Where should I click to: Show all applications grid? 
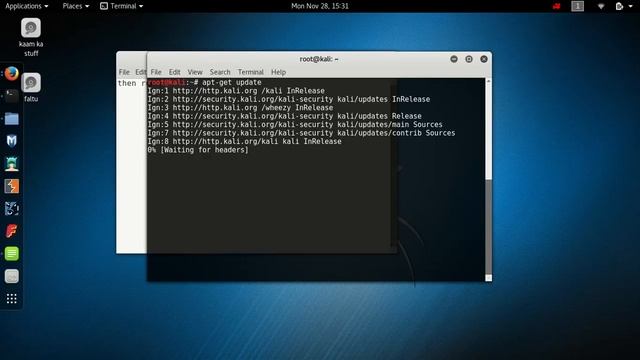click(11, 299)
